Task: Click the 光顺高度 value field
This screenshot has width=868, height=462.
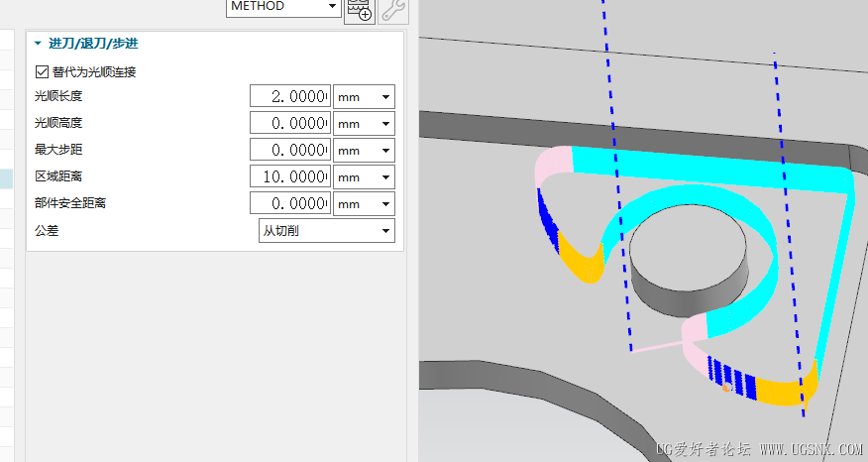Action: pyautogui.click(x=290, y=123)
